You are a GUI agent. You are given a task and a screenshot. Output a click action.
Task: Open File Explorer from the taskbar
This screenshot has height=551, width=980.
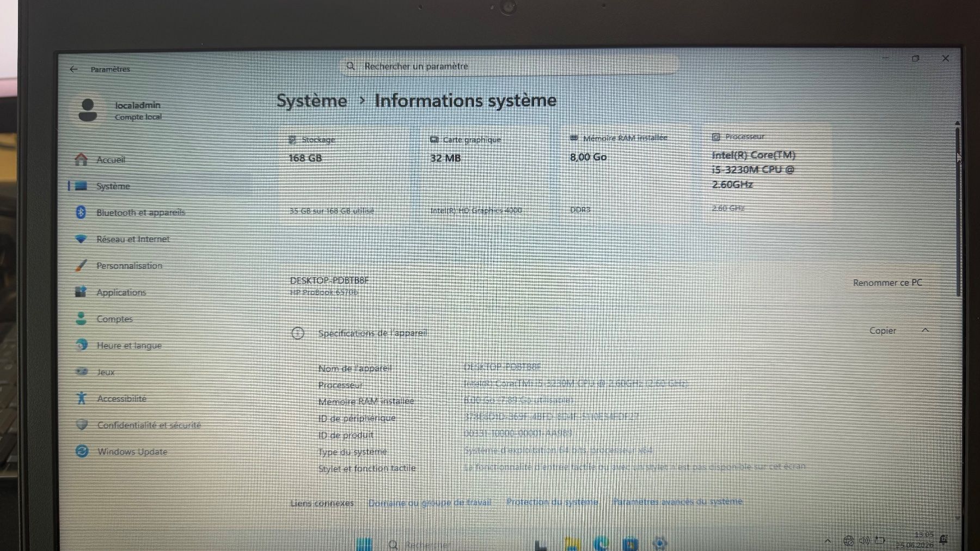click(572, 543)
